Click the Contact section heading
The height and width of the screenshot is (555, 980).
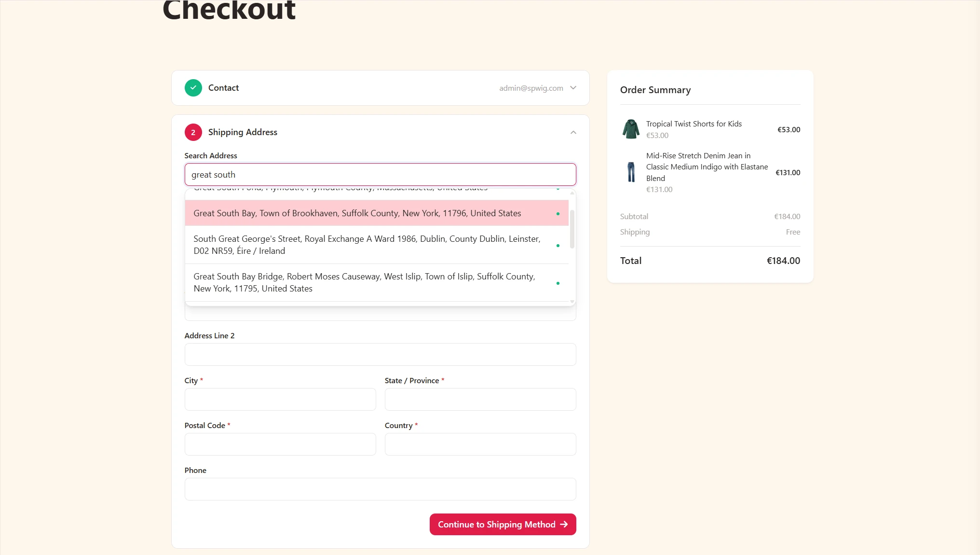[223, 88]
